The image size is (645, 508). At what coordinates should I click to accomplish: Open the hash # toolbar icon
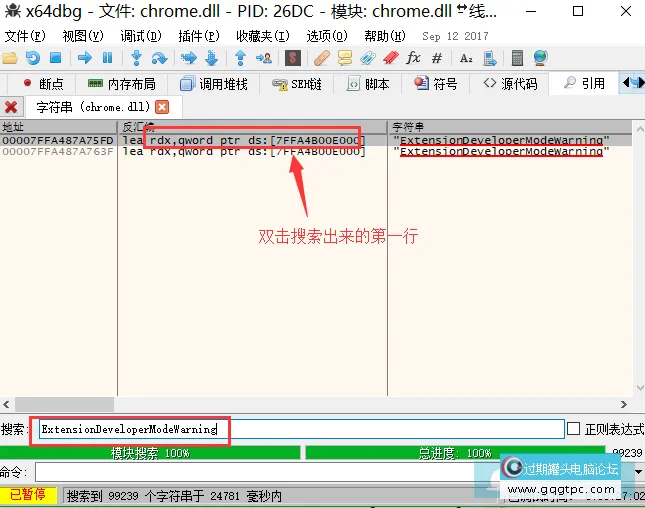(437, 58)
